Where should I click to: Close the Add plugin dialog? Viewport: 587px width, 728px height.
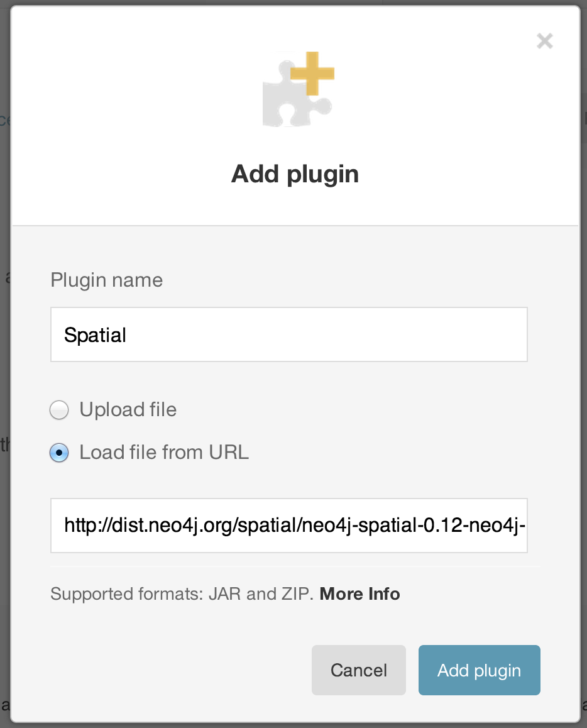tap(544, 41)
